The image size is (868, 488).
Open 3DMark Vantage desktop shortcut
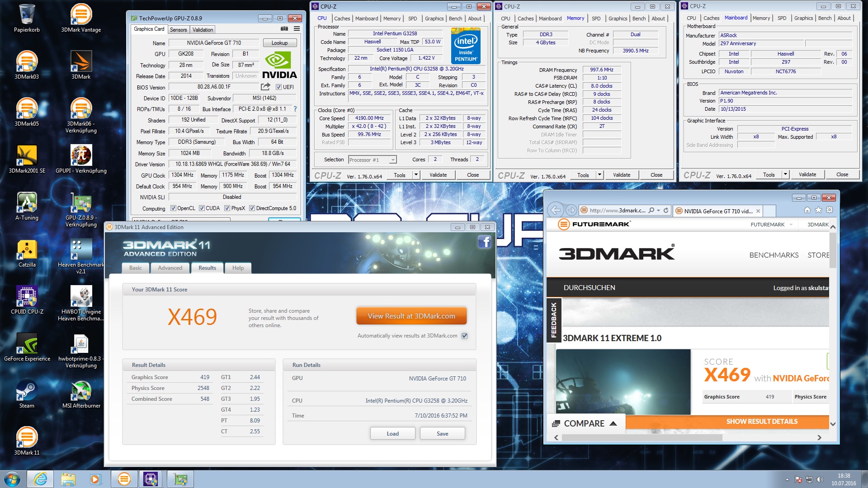coord(81,18)
